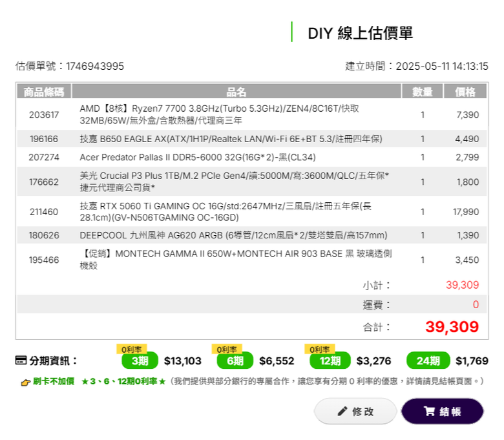Click the price 1,800
The image size is (504, 440).
pyautogui.click(x=468, y=182)
